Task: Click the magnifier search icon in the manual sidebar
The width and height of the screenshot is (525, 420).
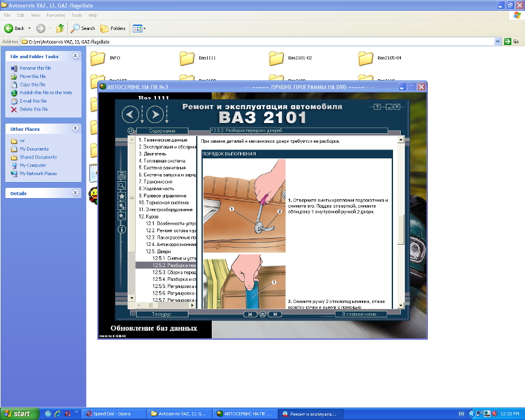Action: click(122, 185)
